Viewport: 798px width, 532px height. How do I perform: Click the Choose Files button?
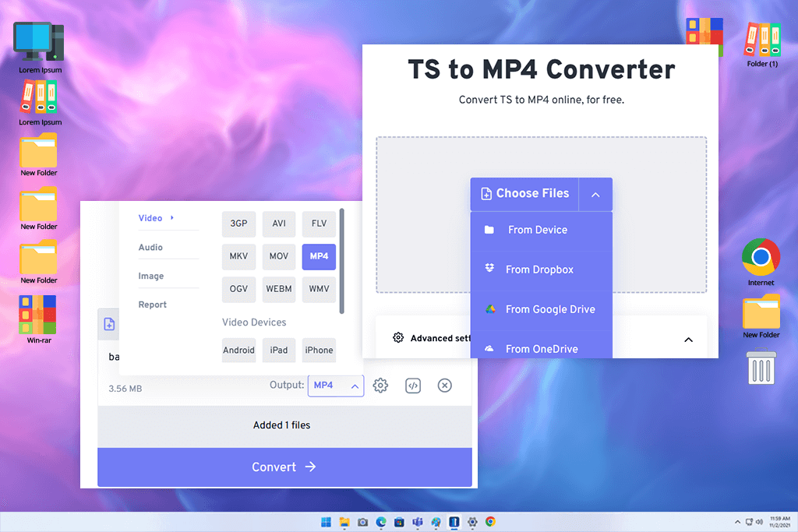coord(524,194)
